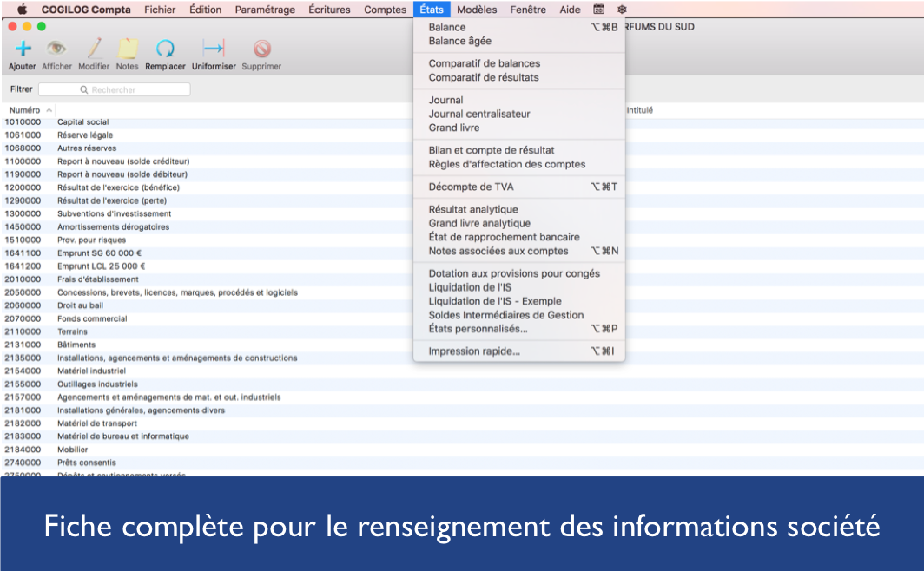The width and height of the screenshot is (924, 571).
Task: Select Notes associées aux comptes
Action: point(519,251)
